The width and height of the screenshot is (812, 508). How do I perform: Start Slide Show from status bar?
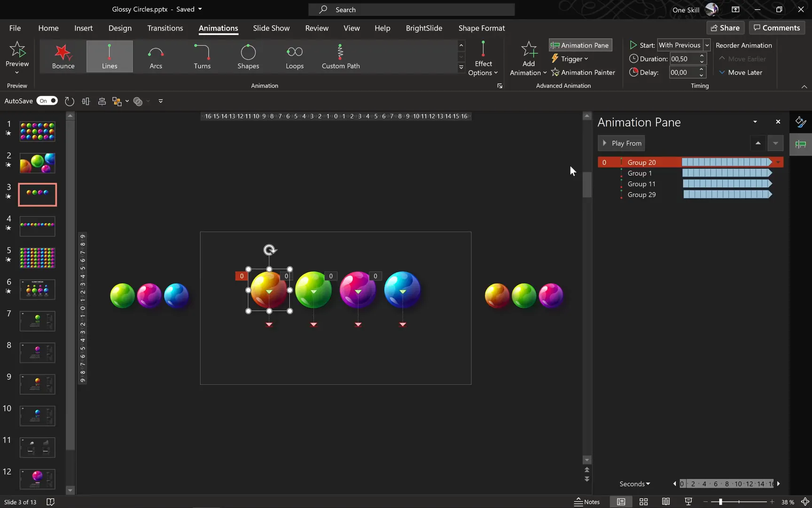point(687,501)
